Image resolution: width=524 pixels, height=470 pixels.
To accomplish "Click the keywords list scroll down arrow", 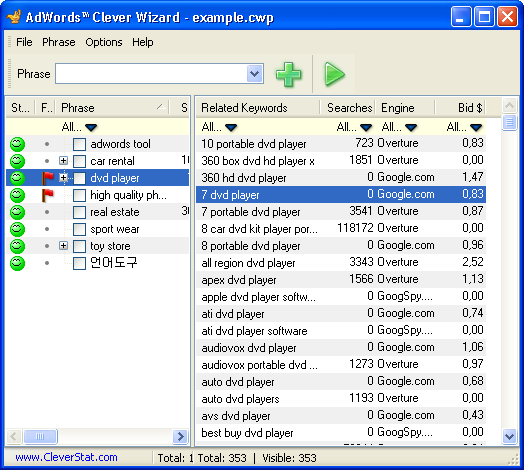I will [509, 437].
